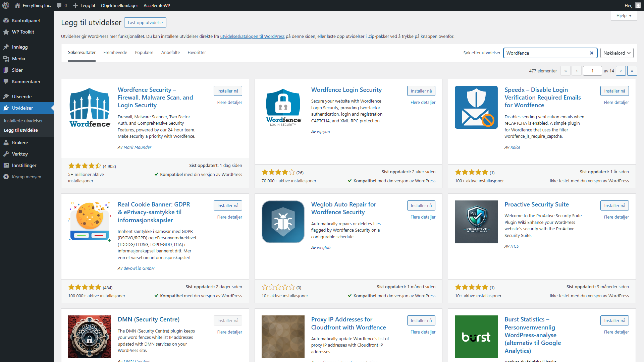The width and height of the screenshot is (644, 362).
Task: Open Weglob Auto Repair bug icon
Action: tap(283, 222)
